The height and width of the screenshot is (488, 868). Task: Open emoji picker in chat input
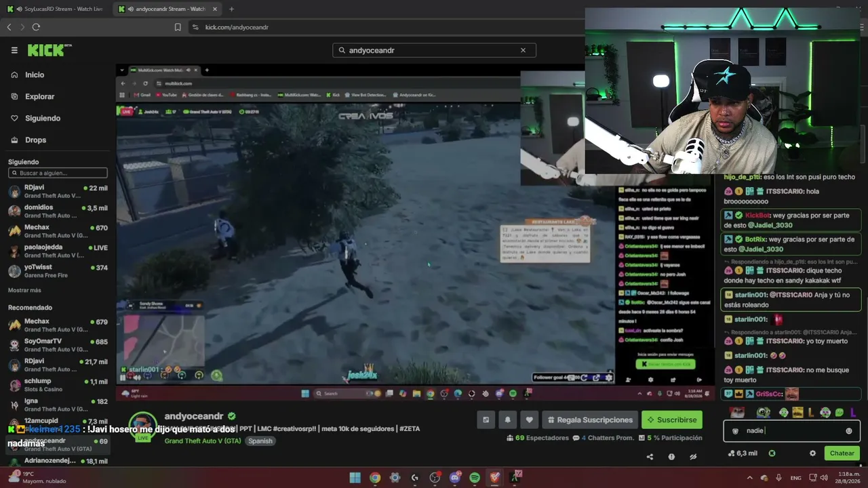coord(848,431)
